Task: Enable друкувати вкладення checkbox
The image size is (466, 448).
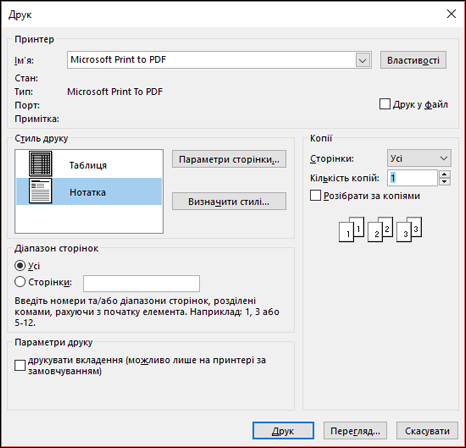Action: [20, 365]
